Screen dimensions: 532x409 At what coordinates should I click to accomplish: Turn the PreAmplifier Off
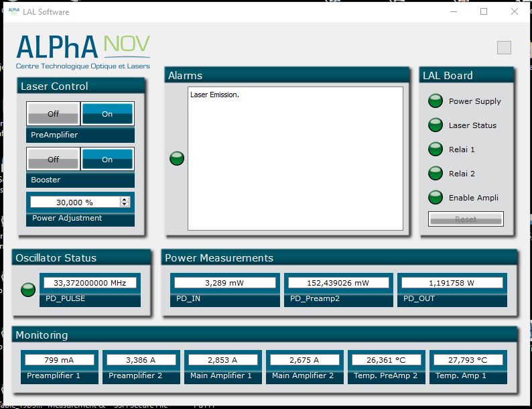(54, 114)
